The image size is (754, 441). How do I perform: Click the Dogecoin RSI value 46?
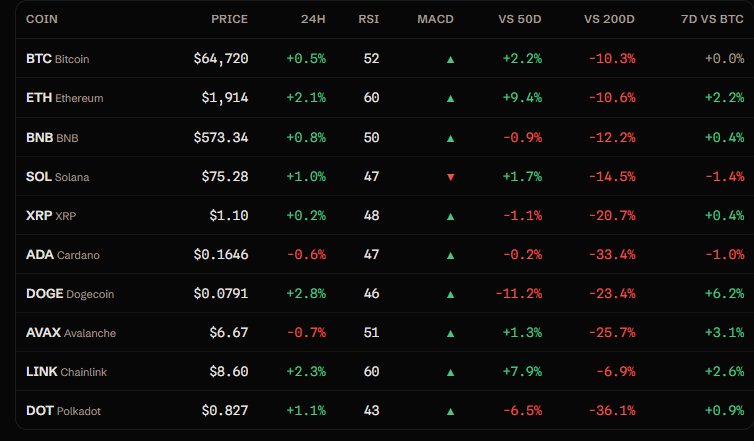click(x=371, y=293)
